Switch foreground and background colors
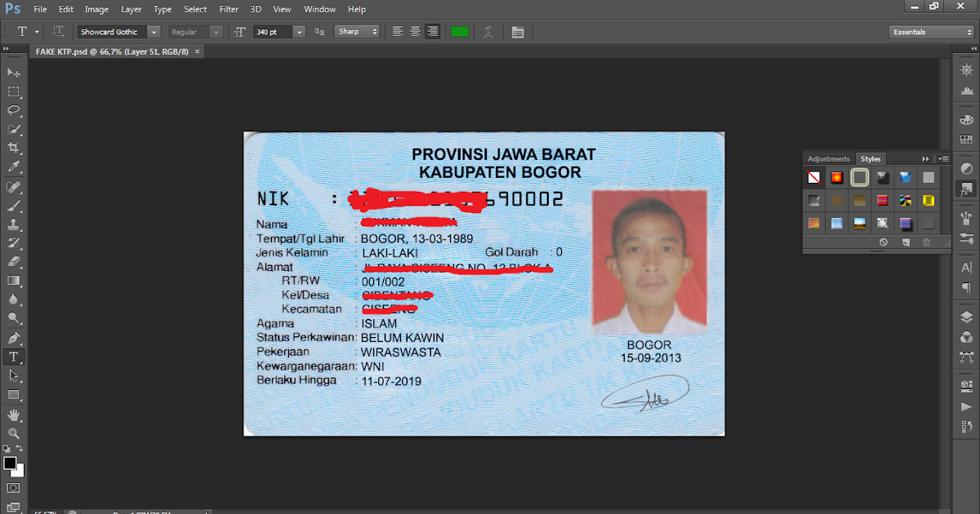 tap(20, 449)
